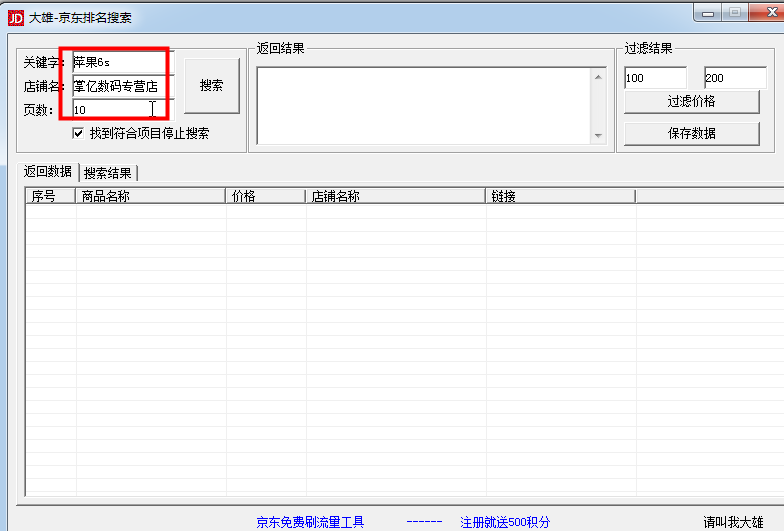Click the 保存数据 button
This screenshot has width=784, height=531.
click(692, 134)
